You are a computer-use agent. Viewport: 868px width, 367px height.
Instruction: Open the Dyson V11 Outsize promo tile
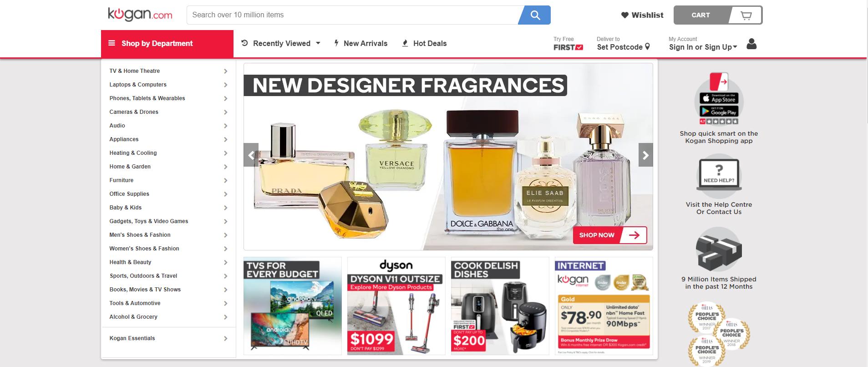396,306
